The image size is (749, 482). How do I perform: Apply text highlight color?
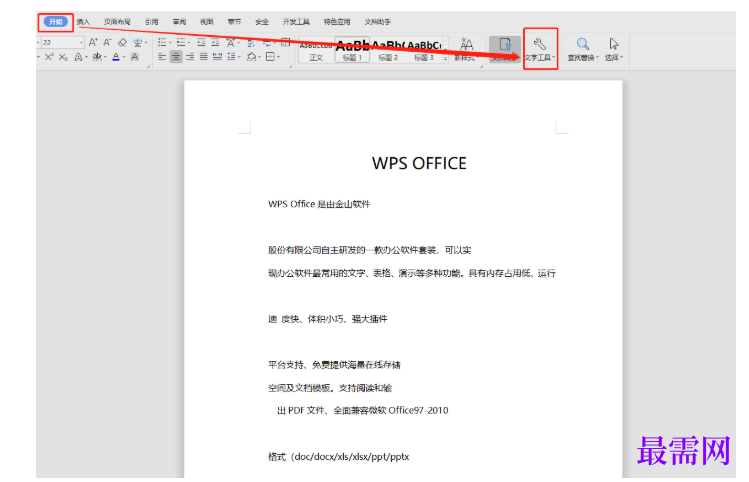click(x=97, y=57)
